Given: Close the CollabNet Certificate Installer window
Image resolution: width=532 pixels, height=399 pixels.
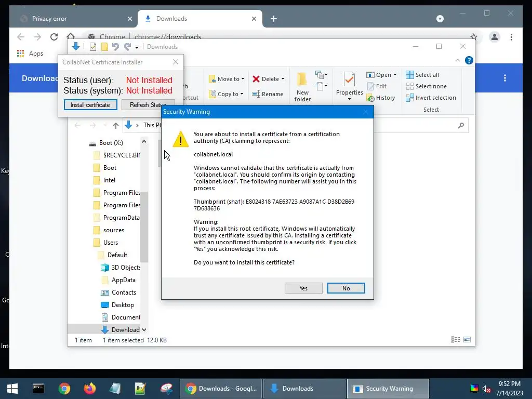Looking at the screenshot, I should [176, 62].
